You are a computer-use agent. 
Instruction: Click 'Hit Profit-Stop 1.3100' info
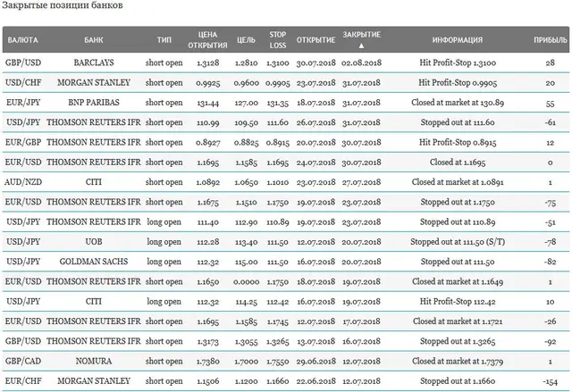coord(458,63)
